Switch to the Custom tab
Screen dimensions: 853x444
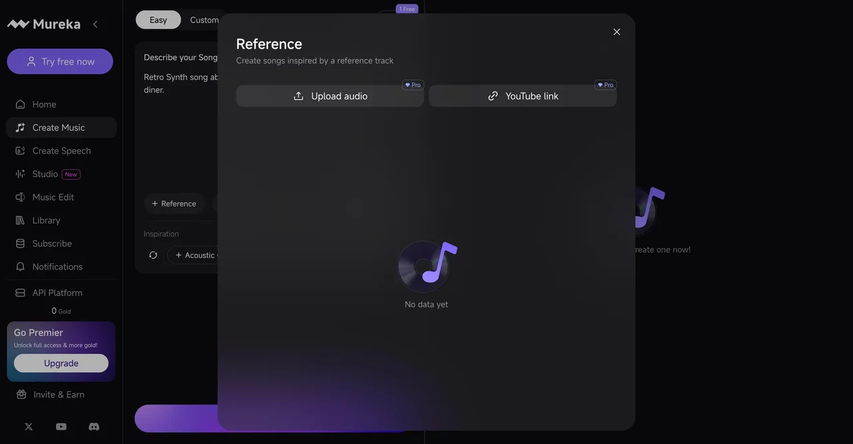coord(204,20)
